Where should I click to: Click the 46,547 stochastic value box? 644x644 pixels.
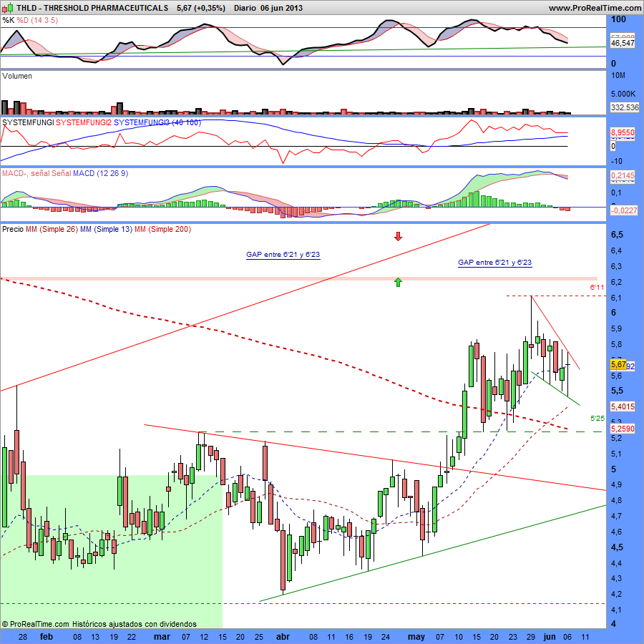623,43
